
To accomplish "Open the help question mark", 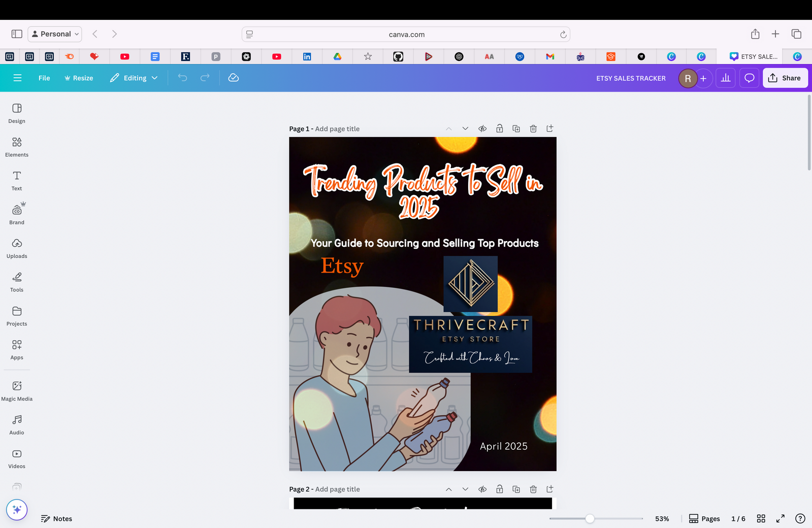I will pyautogui.click(x=800, y=518).
